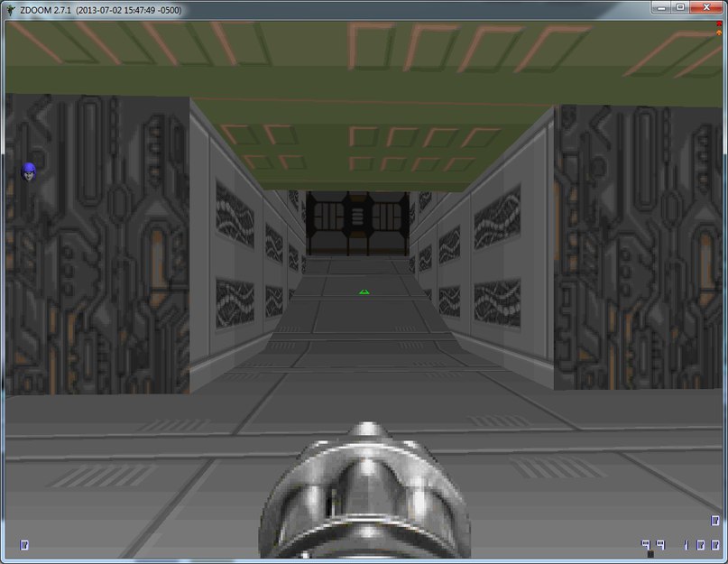Image resolution: width=728 pixels, height=564 pixels.
Task: Close the ZDoom window
Action: click(x=706, y=7)
